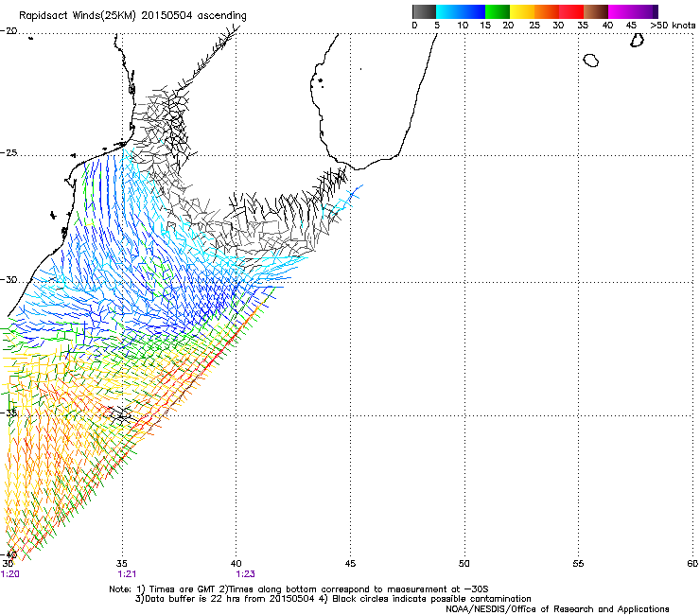
Task: Click the '-30' latitude axis label
Action: tap(9, 280)
